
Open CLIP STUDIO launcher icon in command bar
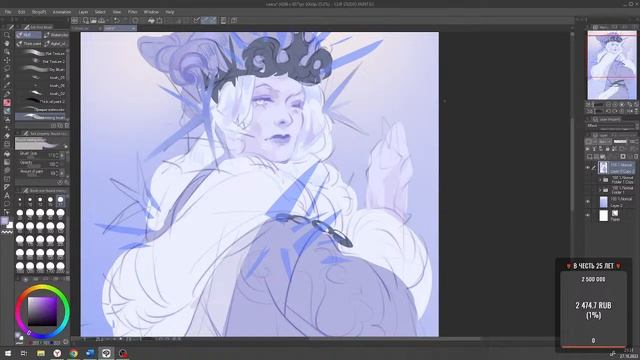75,20
